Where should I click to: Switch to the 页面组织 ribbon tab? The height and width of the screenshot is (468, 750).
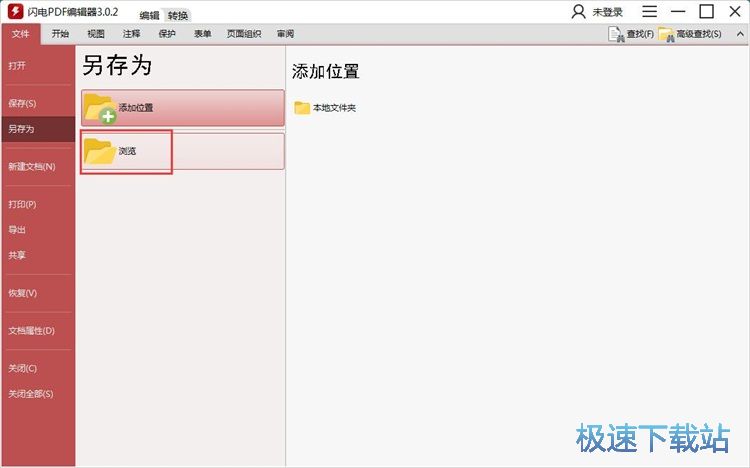[244, 34]
